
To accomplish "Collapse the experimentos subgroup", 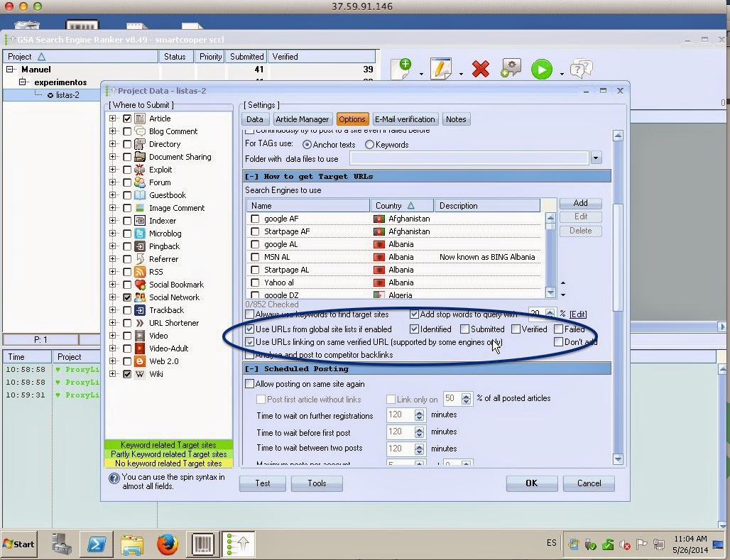I will (22, 82).
